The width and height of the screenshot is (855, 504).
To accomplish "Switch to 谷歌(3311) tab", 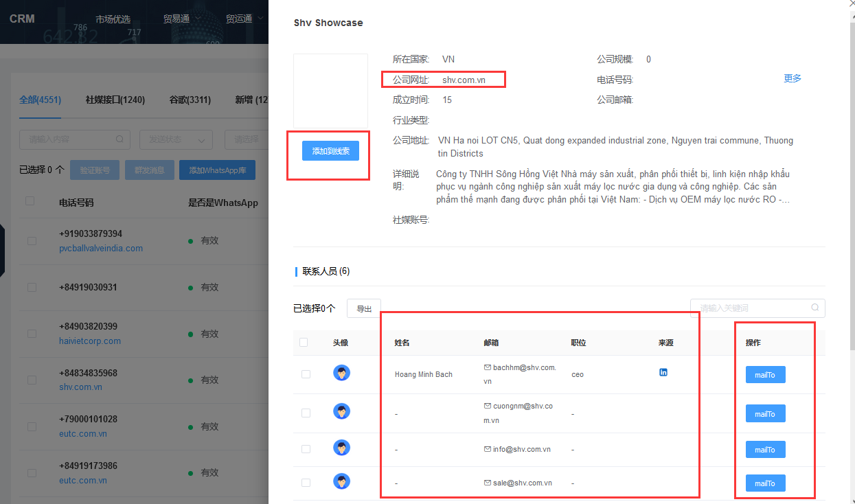I will 190,100.
